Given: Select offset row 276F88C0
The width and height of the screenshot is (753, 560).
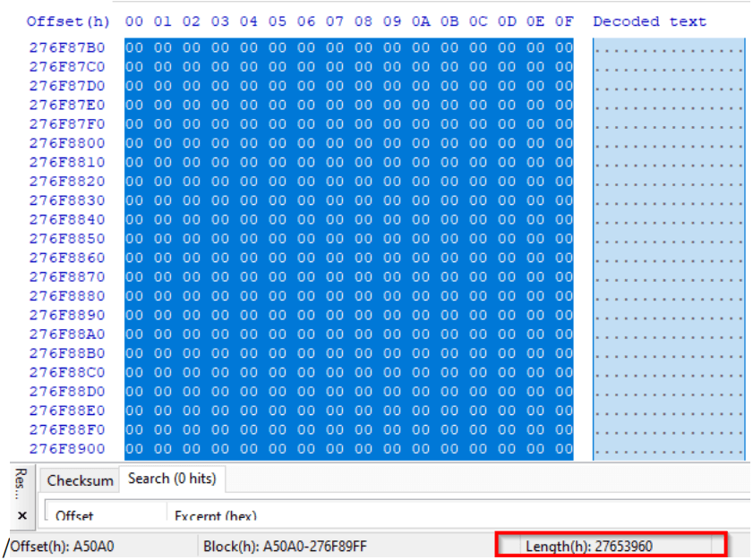Looking at the screenshot, I should (x=67, y=373).
